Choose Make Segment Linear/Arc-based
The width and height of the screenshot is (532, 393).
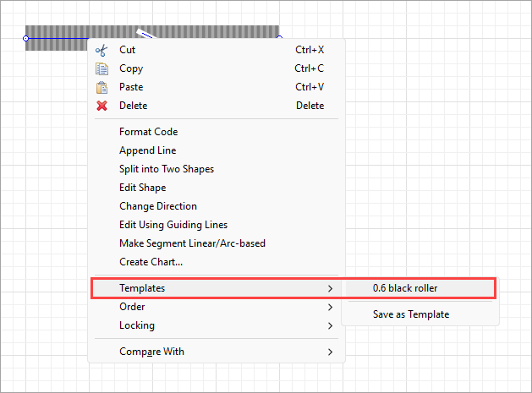(192, 243)
